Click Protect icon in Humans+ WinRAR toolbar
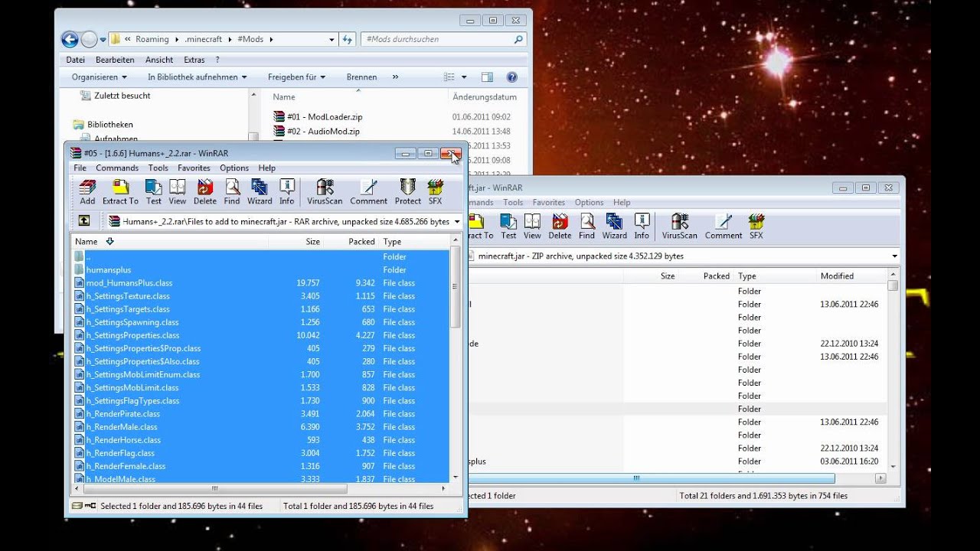Viewport: 980px width, 551px height. click(408, 191)
